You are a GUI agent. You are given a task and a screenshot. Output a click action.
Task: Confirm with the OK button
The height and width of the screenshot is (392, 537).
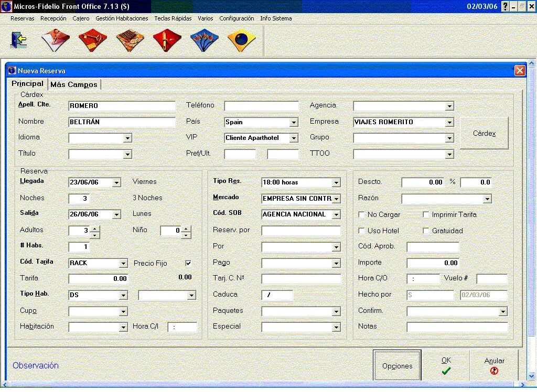(x=446, y=365)
